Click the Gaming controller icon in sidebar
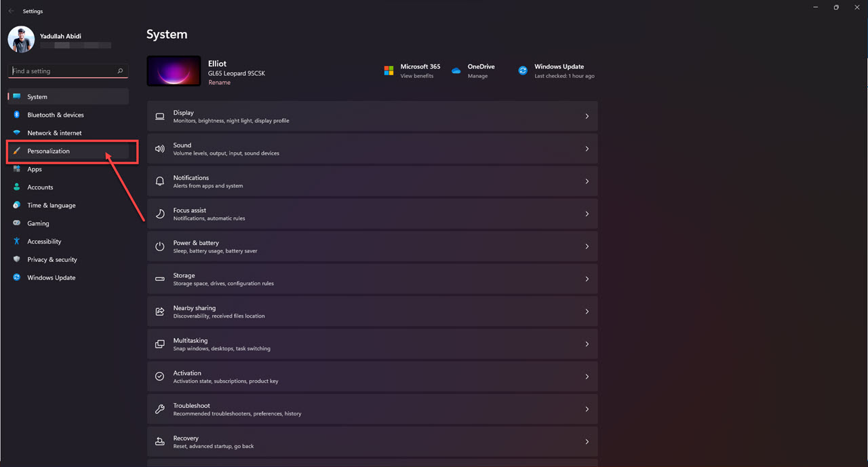Viewport: 868px width, 467px height. pyautogui.click(x=17, y=223)
